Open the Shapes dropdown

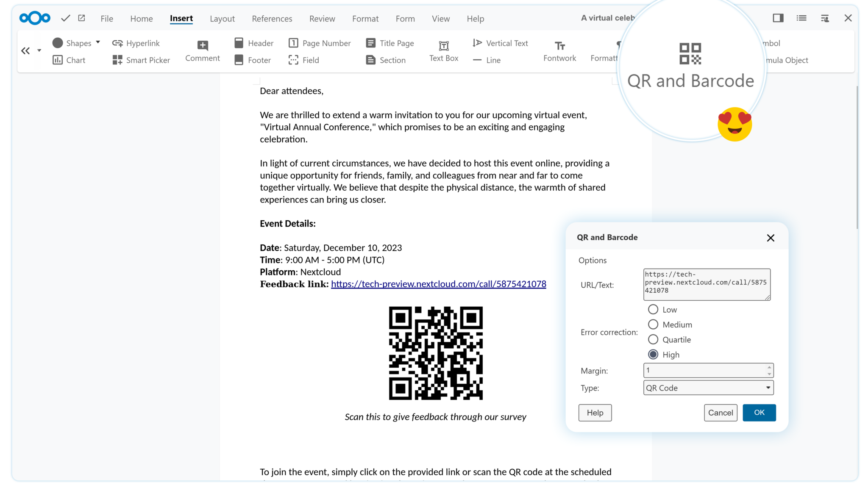[x=98, y=42]
